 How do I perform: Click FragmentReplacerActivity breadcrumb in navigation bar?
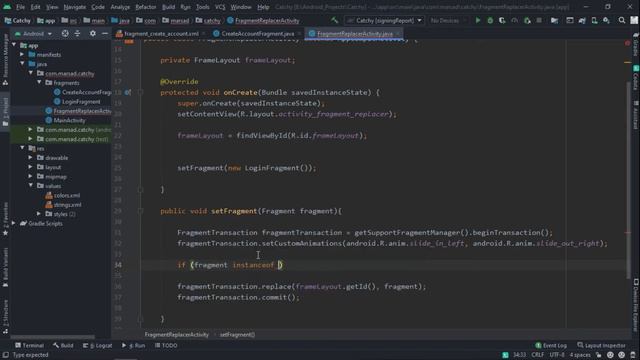263,20
